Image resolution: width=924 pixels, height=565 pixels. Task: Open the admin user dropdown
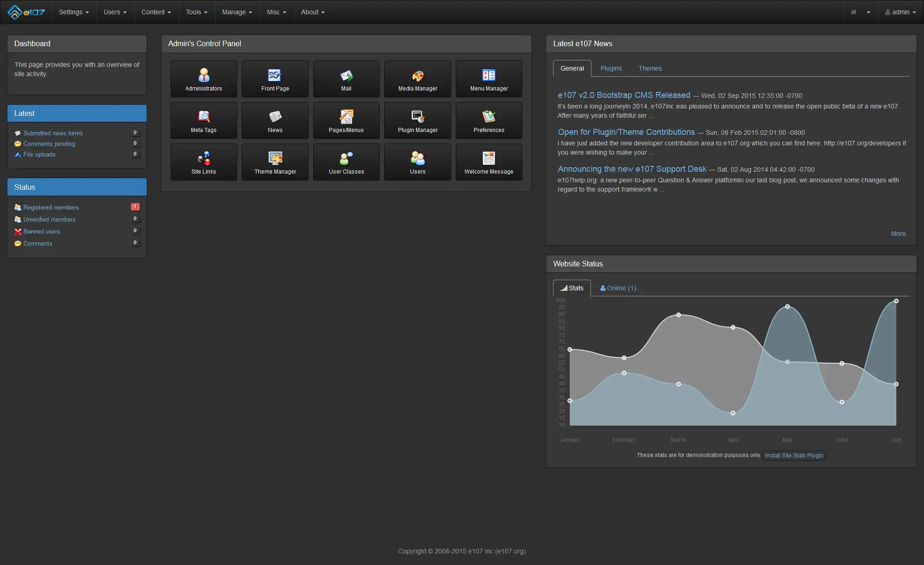pos(900,12)
